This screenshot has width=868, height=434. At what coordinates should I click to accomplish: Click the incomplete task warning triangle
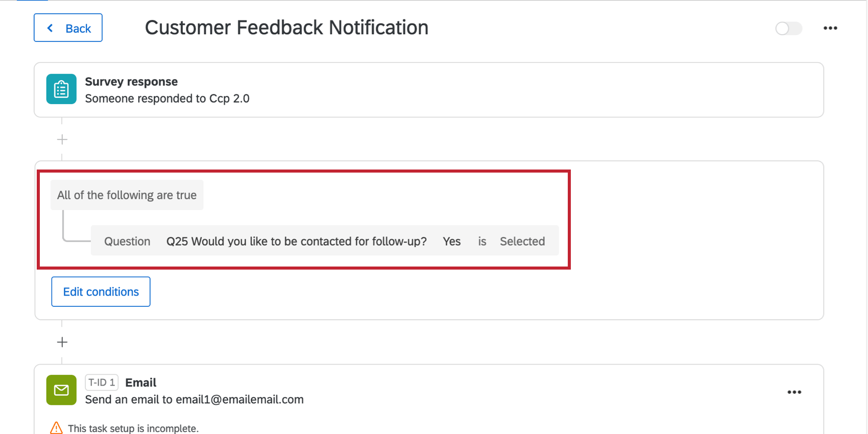(x=56, y=428)
